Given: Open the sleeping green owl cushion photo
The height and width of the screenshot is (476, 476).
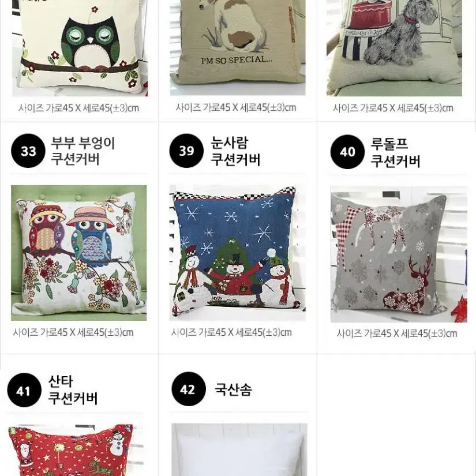Looking at the screenshot, I should pyautogui.click(x=80, y=48).
